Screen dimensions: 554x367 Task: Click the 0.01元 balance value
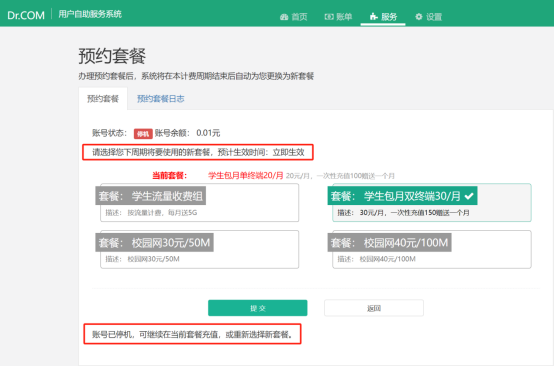click(x=208, y=133)
